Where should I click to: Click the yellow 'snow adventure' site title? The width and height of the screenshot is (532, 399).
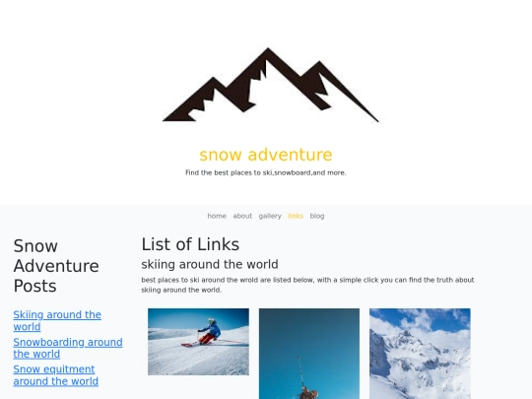point(266,155)
